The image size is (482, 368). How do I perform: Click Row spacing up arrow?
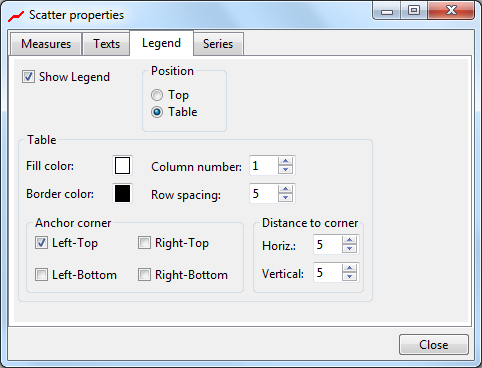(285, 189)
